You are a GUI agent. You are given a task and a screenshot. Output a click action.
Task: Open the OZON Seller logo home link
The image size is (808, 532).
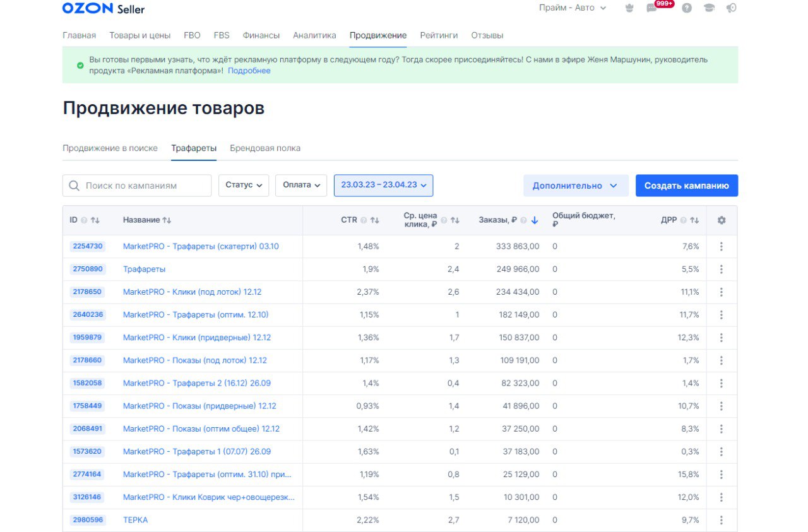click(104, 8)
